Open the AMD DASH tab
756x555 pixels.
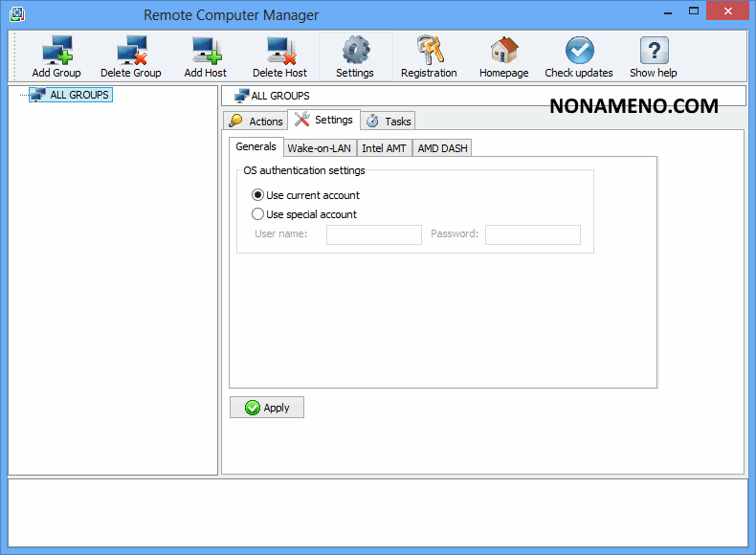pyautogui.click(x=442, y=148)
